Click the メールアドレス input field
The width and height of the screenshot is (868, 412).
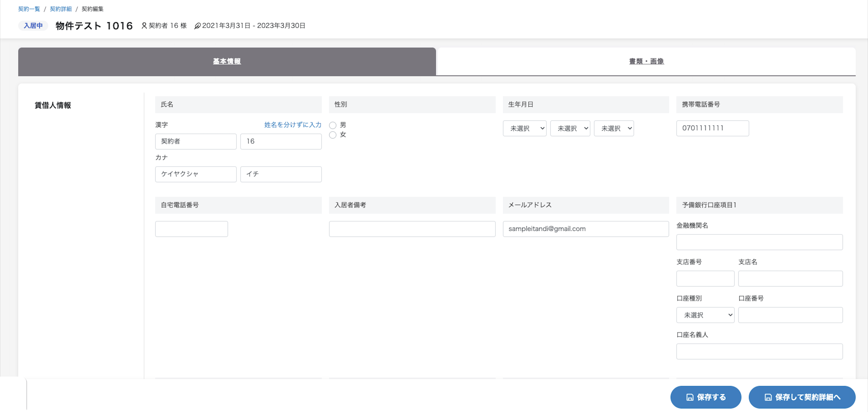[586, 229]
